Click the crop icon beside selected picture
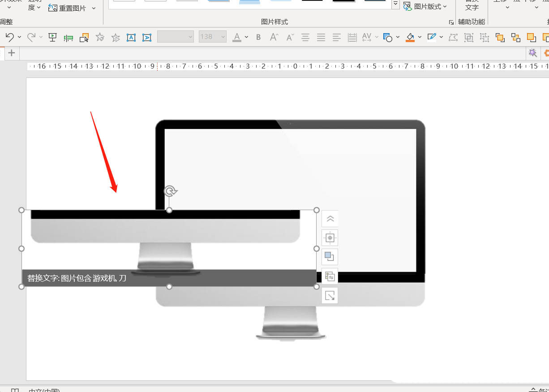549x392 pixels. [330, 296]
